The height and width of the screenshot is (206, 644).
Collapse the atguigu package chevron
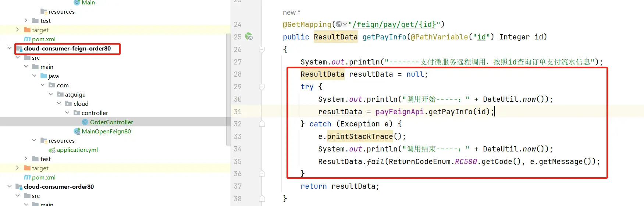tap(51, 94)
